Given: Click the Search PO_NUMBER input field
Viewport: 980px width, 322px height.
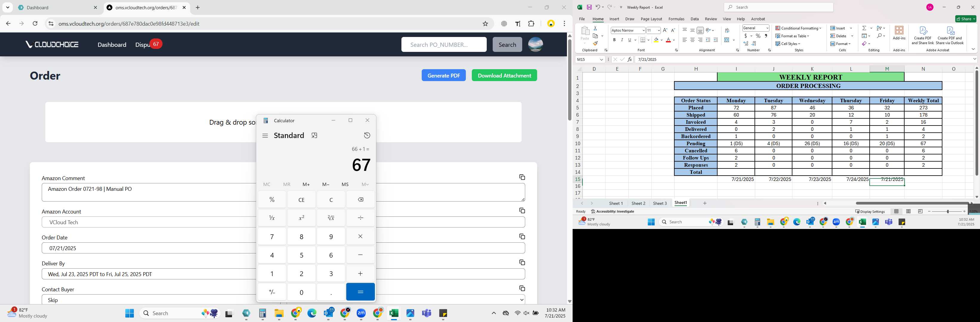Looking at the screenshot, I should (443, 44).
